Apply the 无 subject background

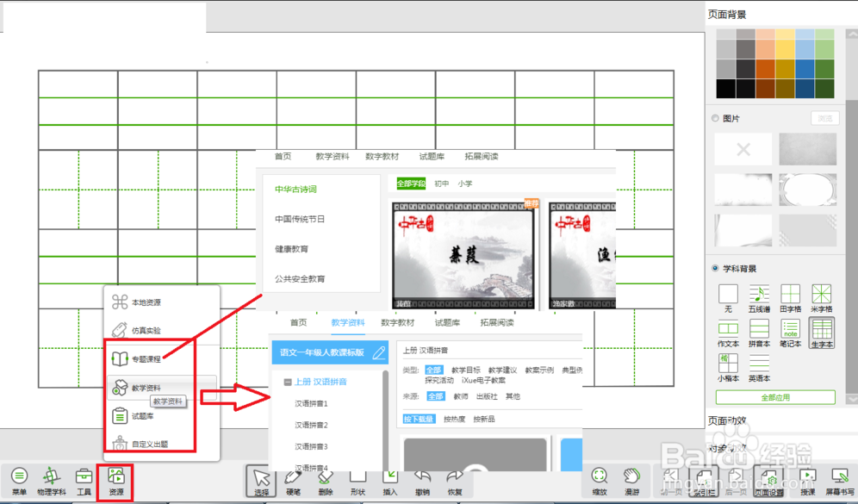(x=728, y=298)
